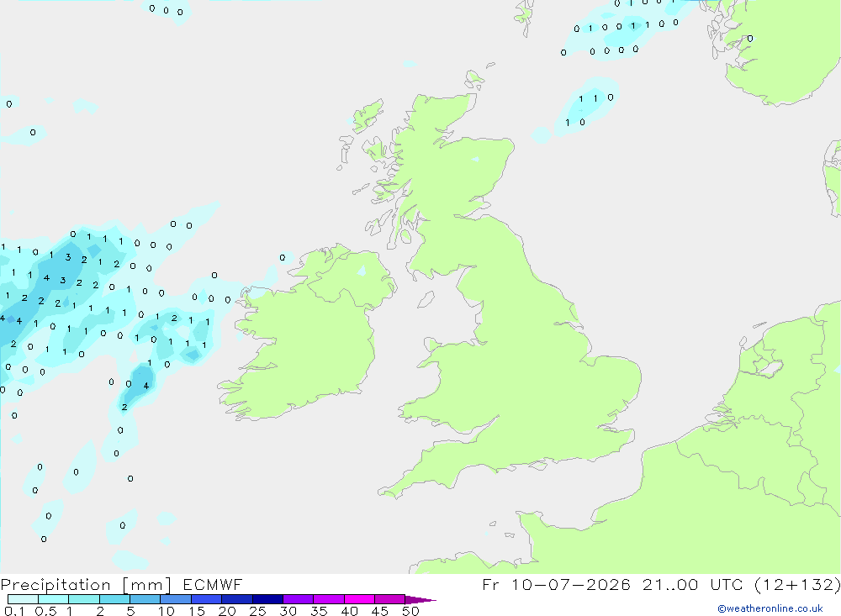Click the 45–50 mm legend color swatch
This screenshot has height=616, width=841.
click(x=389, y=599)
